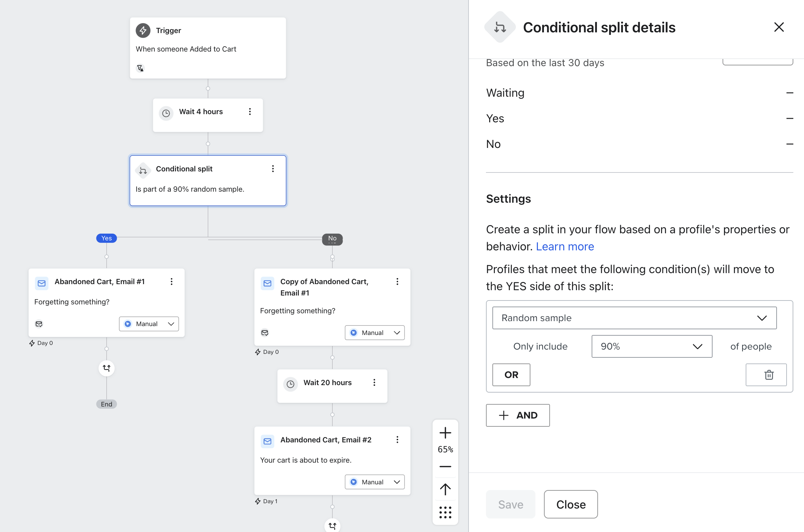Click zoom out minus icon
This screenshot has width=804, height=532.
445,466
